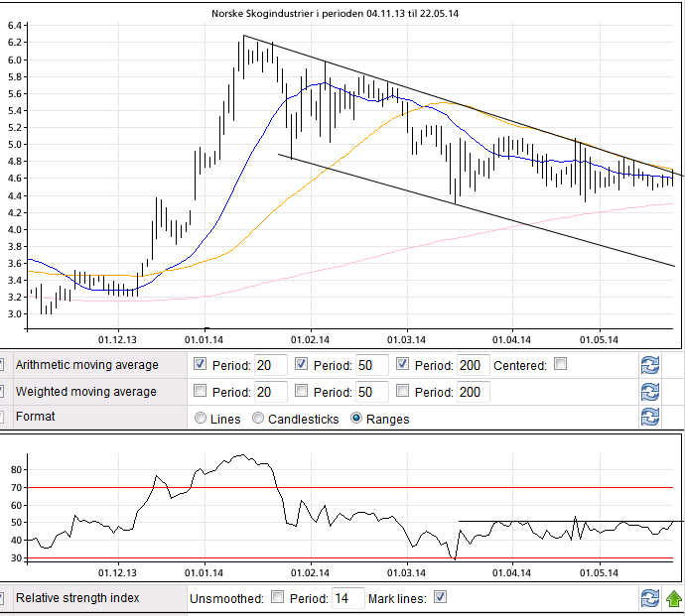
Task: Enable weighted moving average period 200
Action: pos(403,391)
